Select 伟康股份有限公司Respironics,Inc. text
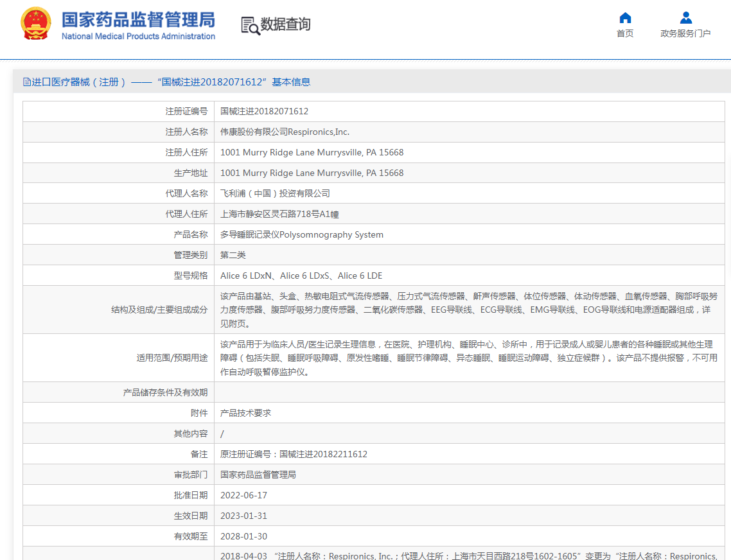Viewport: 731px width, 560px height. 285,132
